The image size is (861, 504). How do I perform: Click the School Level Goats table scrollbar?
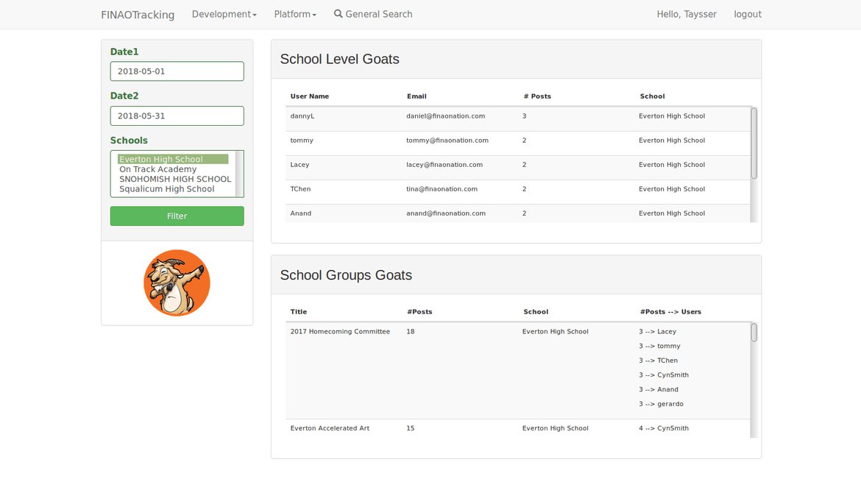pos(754,143)
